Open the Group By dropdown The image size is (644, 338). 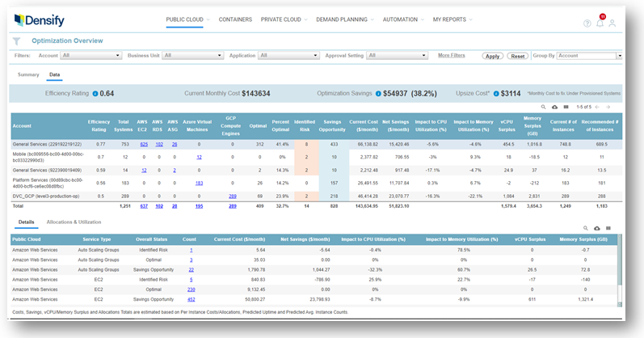click(589, 56)
